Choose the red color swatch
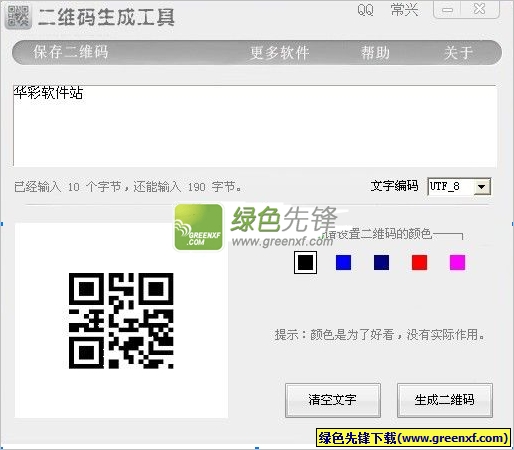This screenshot has width=514, height=450. [419, 262]
